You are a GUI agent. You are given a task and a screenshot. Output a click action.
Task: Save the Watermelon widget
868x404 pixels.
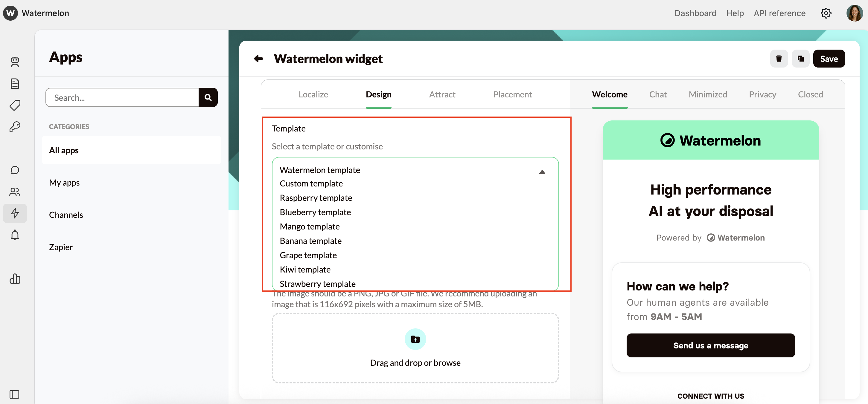(829, 58)
